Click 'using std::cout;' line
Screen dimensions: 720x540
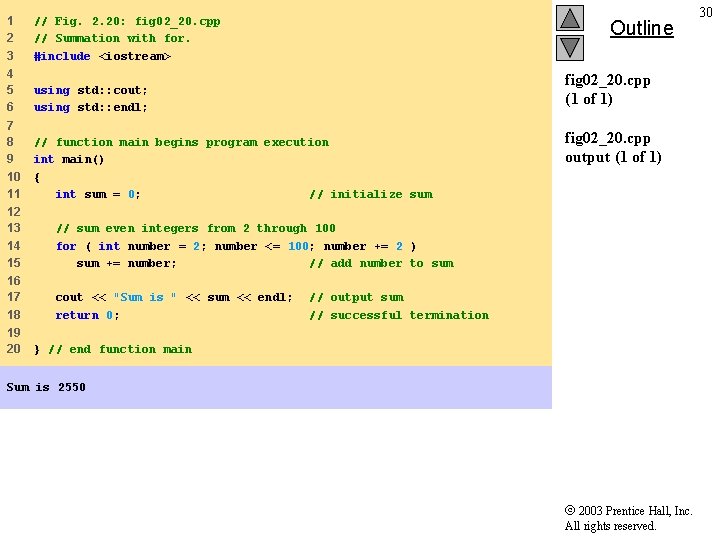point(90,90)
